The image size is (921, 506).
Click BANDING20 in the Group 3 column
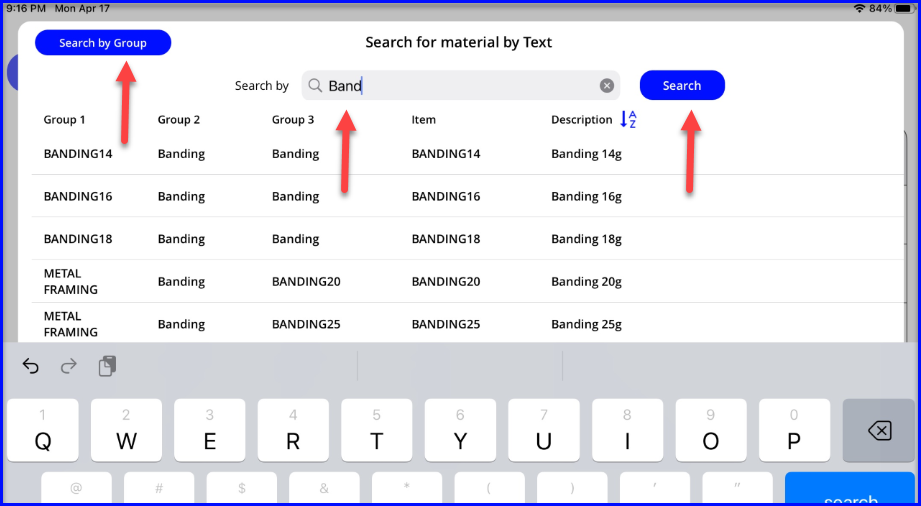[x=306, y=282]
